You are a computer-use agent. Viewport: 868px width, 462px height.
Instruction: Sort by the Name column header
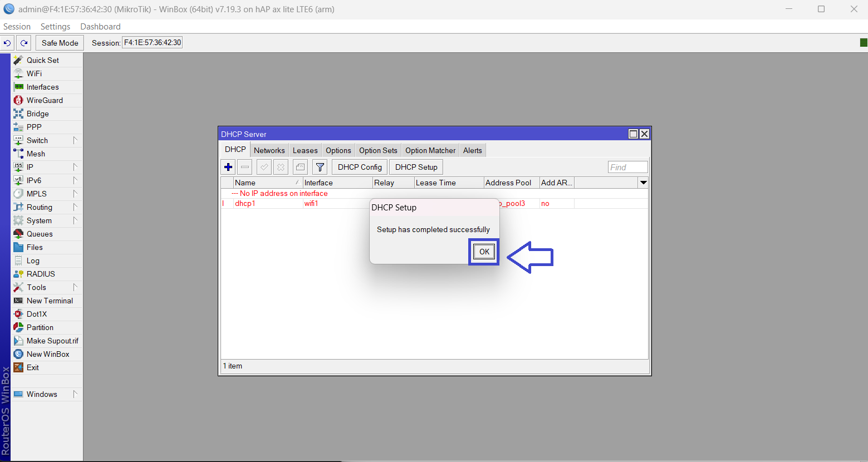pyautogui.click(x=268, y=183)
